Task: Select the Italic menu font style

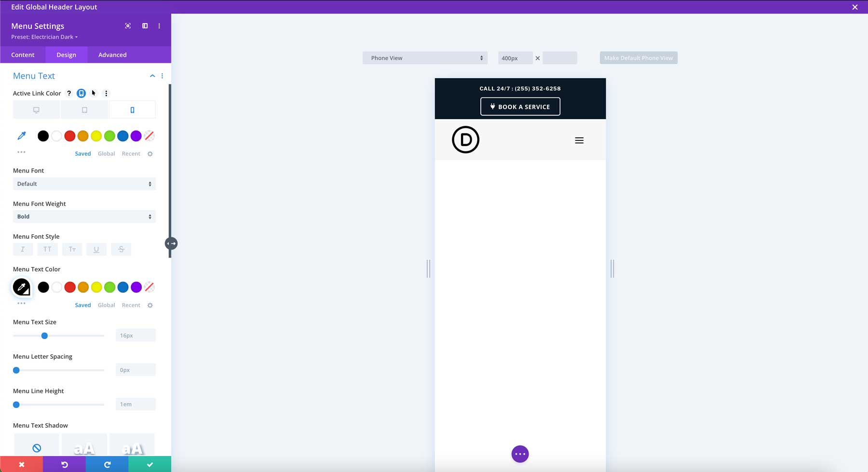Action: point(23,249)
